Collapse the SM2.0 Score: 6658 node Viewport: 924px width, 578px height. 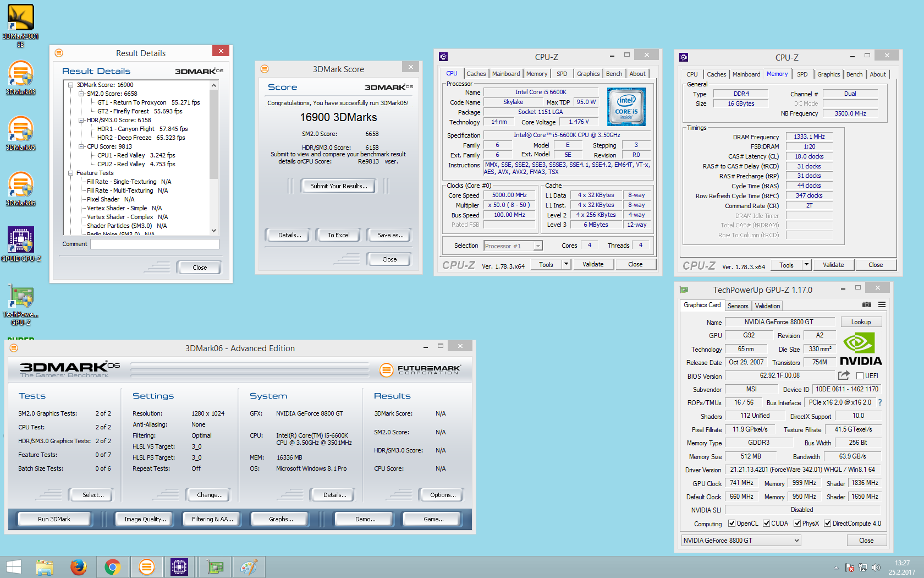(81, 94)
